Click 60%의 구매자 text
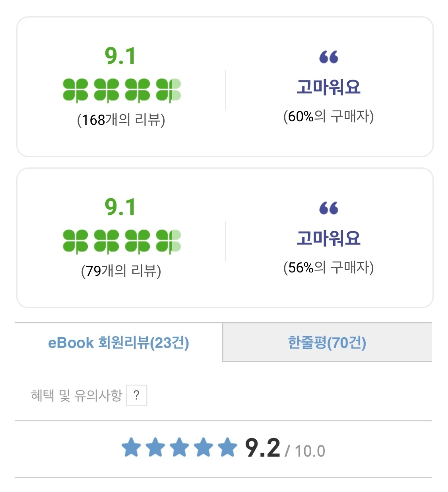This screenshot has width=448, height=492. click(328, 116)
